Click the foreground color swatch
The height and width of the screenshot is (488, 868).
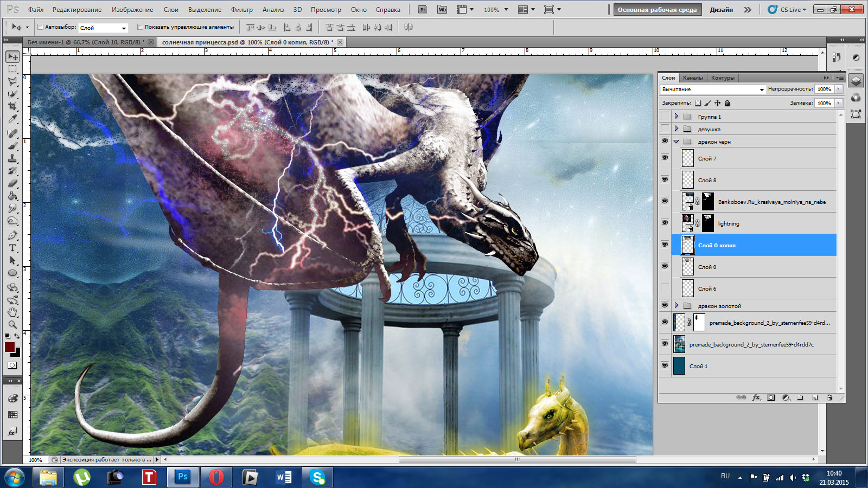[10, 347]
